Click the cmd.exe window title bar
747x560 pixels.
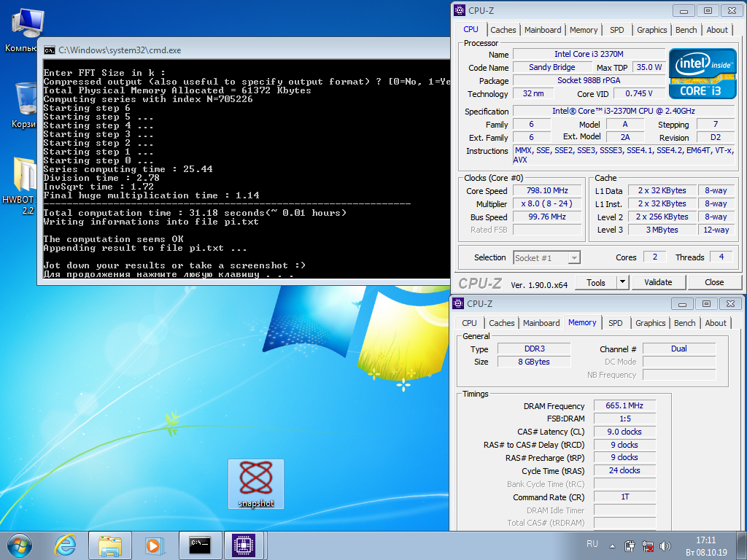click(244, 50)
